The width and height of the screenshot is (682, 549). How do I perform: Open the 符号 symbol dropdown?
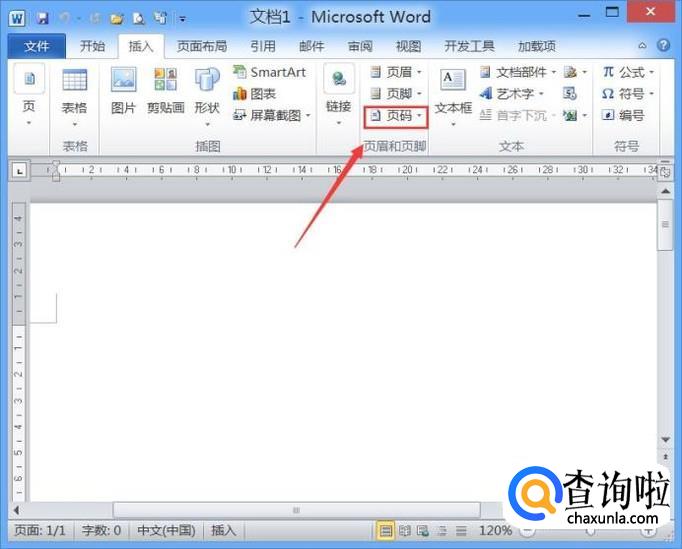[x=628, y=94]
